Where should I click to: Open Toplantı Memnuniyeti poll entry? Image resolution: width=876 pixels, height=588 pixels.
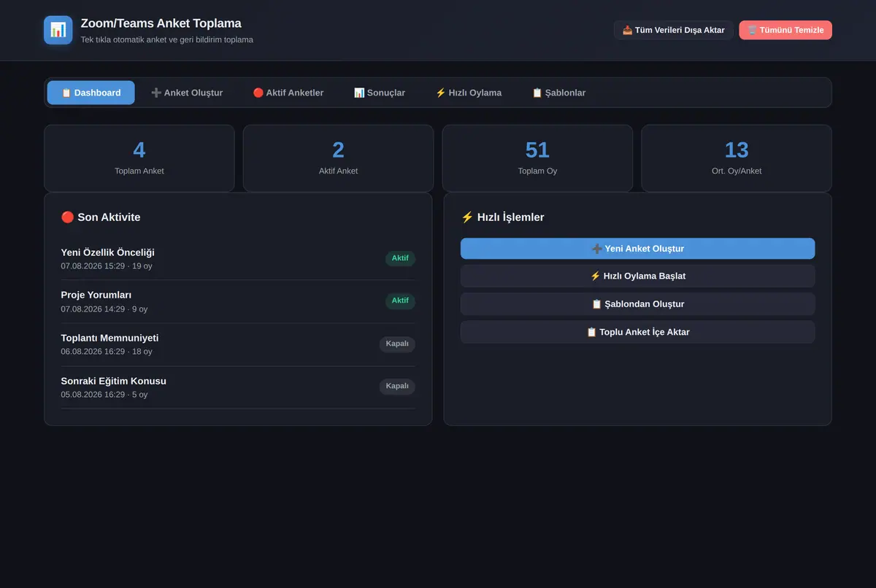coord(238,344)
